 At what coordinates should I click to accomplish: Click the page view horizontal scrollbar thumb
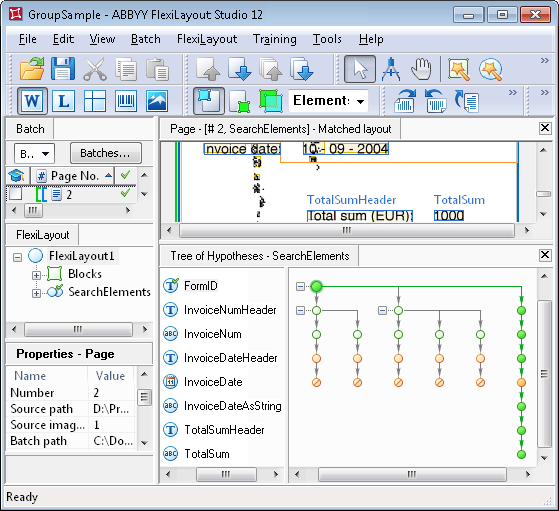347,230
